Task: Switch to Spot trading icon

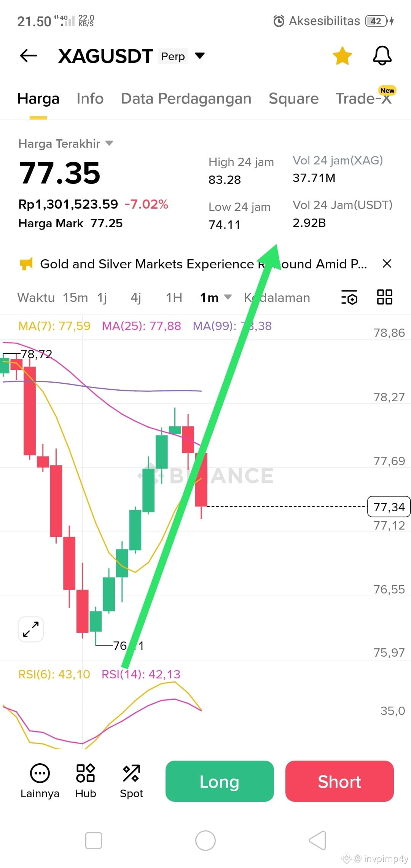Action: tap(131, 781)
